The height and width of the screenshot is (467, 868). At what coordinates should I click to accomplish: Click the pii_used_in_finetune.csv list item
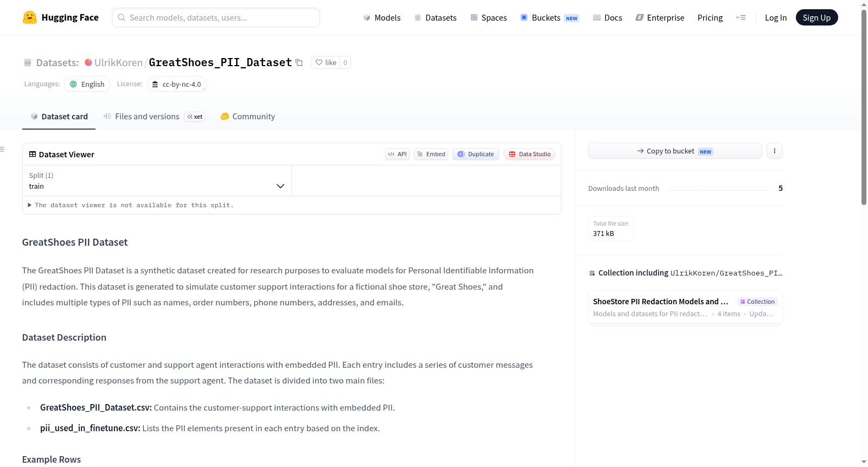pos(210,428)
